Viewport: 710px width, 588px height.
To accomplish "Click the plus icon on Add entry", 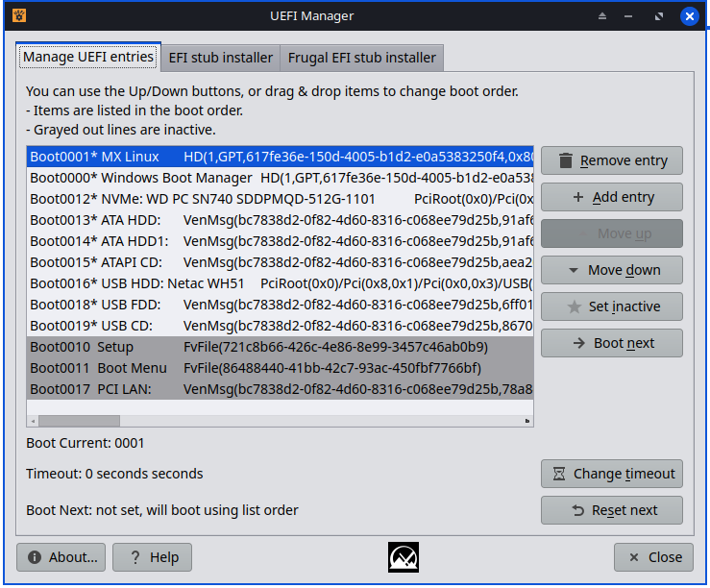I will pyautogui.click(x=577, y=197).
